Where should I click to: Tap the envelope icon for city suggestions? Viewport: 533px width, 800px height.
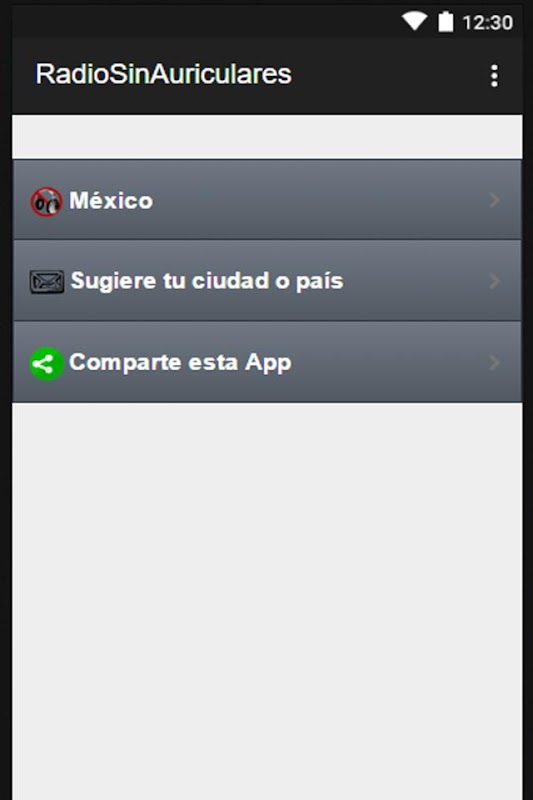point(46,282)
